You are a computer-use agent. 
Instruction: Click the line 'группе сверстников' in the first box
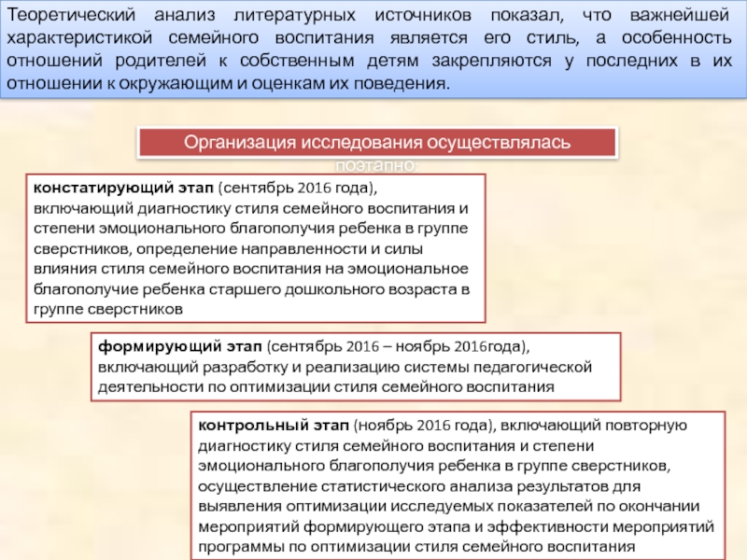[108, 310]
